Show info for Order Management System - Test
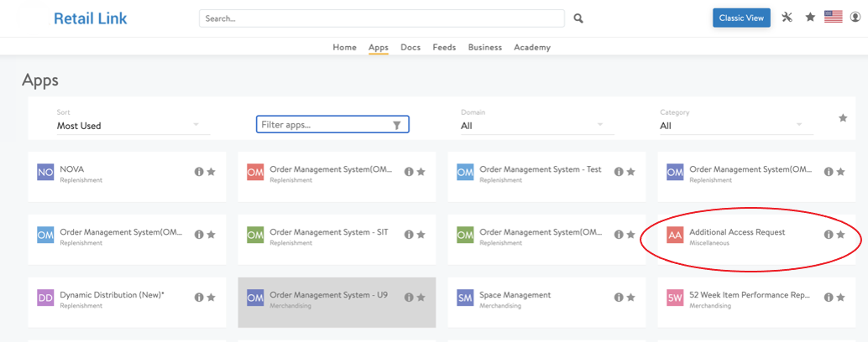The image size is (868, 342). 619,172
